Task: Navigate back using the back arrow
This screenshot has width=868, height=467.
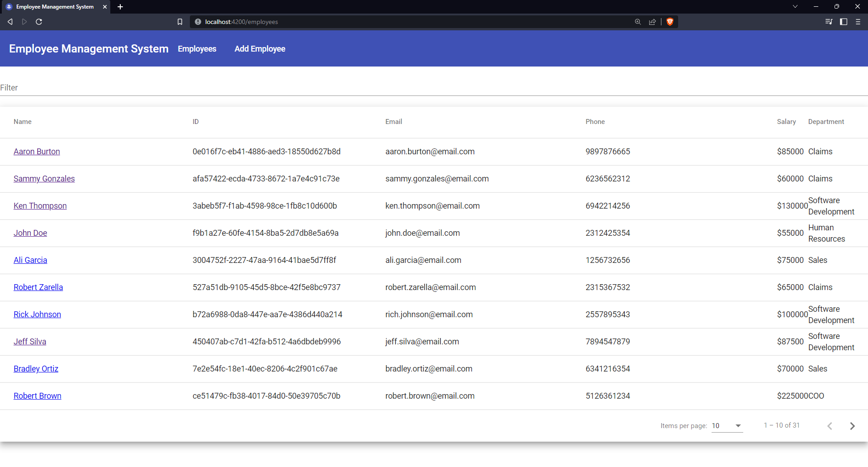Action: coord(10,21)
